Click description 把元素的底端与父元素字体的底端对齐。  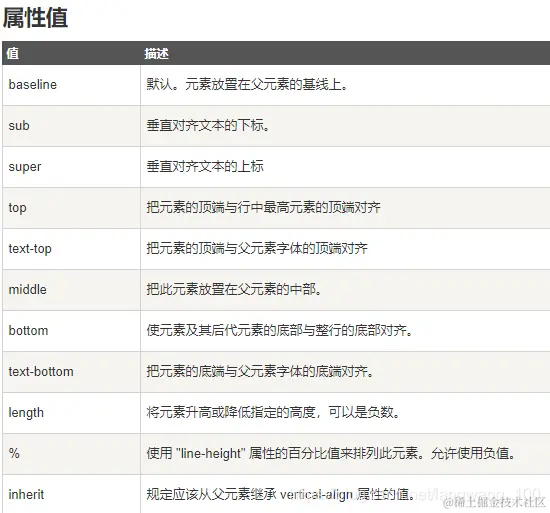(260, 372)
